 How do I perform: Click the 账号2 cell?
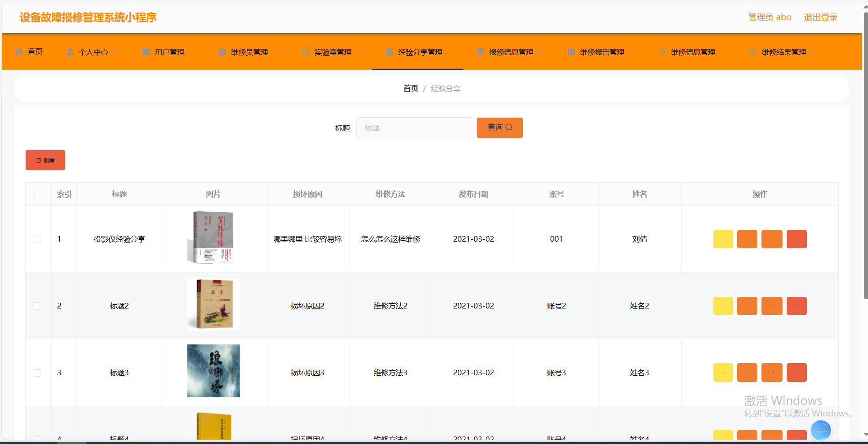point(556,306)
